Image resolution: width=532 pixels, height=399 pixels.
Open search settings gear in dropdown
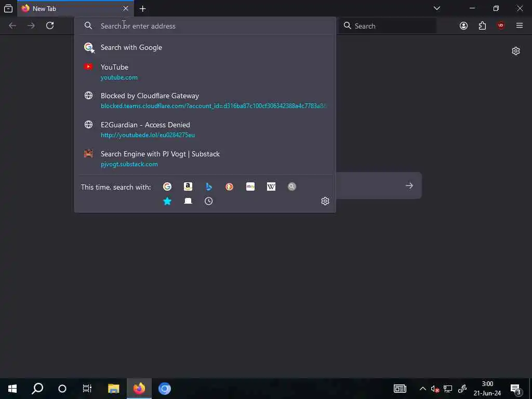pyautogui.click(x=325, y=201)
